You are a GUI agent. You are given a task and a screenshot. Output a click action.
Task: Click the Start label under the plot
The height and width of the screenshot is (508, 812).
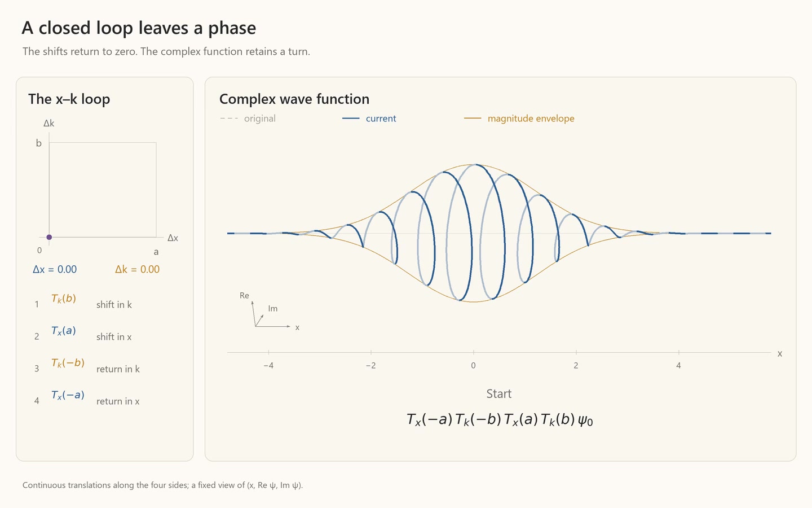pyautogui.click(x=499, y=394)
